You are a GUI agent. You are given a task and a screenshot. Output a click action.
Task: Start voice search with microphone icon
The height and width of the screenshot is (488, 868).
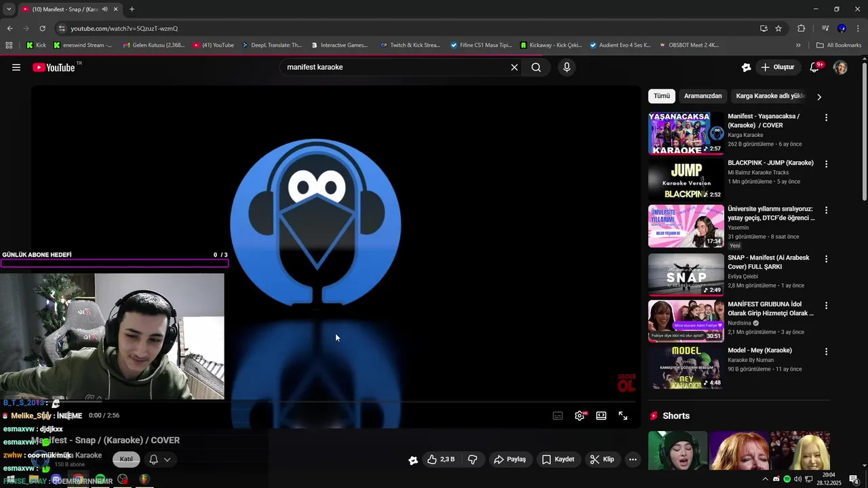[x=567, y=67]
